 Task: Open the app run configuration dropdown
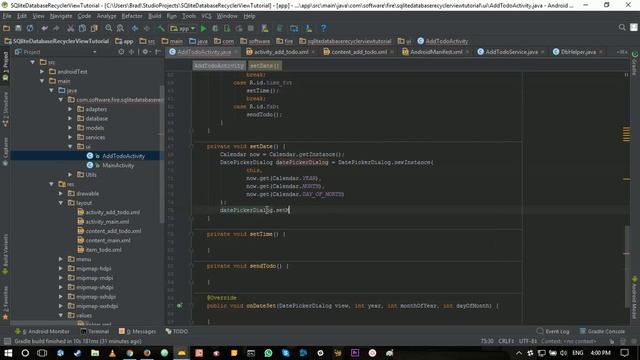(x=183, y=28)
